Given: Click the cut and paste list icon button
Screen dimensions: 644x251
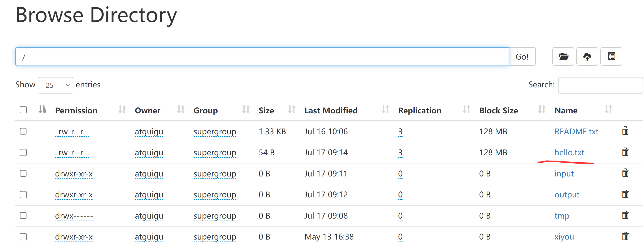Looking at the screenshot, I should [611, 56].
